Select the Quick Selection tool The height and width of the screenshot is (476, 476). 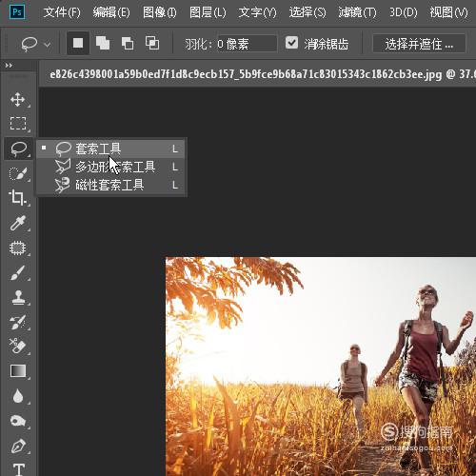pos(18,173)
